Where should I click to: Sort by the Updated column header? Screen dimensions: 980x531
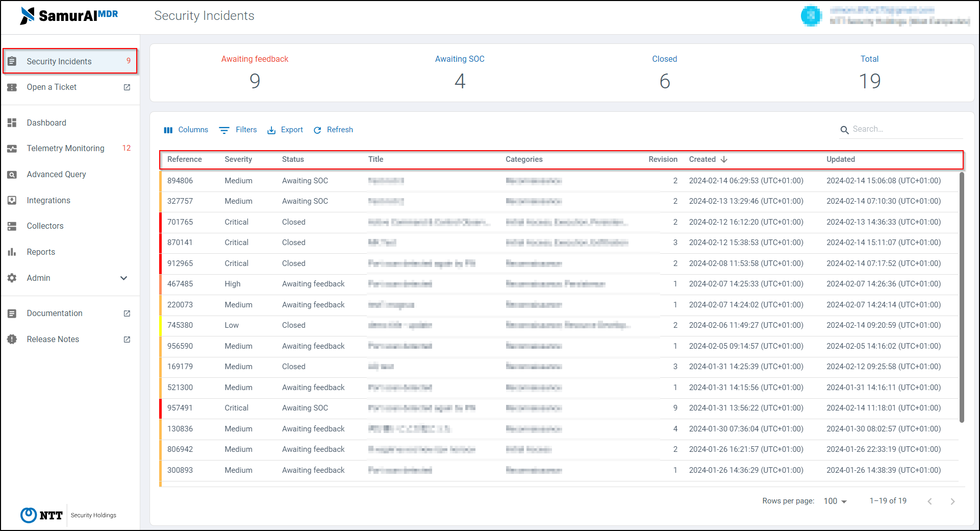pos(841,159)
